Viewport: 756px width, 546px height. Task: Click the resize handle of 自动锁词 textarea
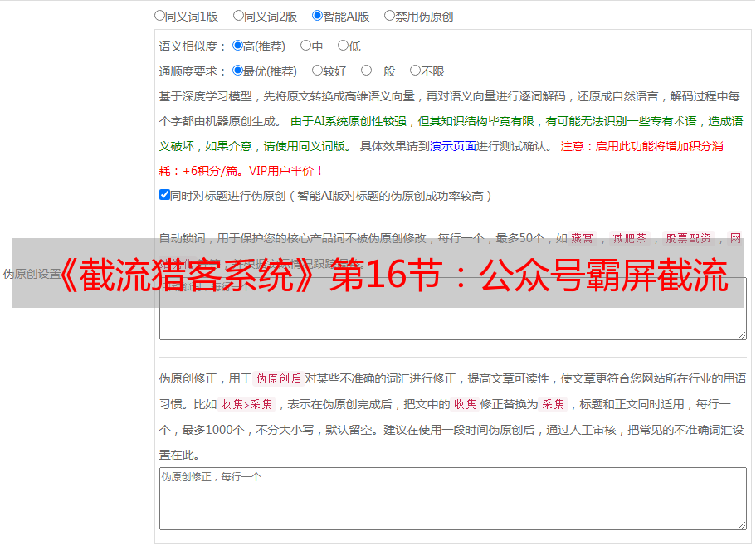click(x=742, y=335)
